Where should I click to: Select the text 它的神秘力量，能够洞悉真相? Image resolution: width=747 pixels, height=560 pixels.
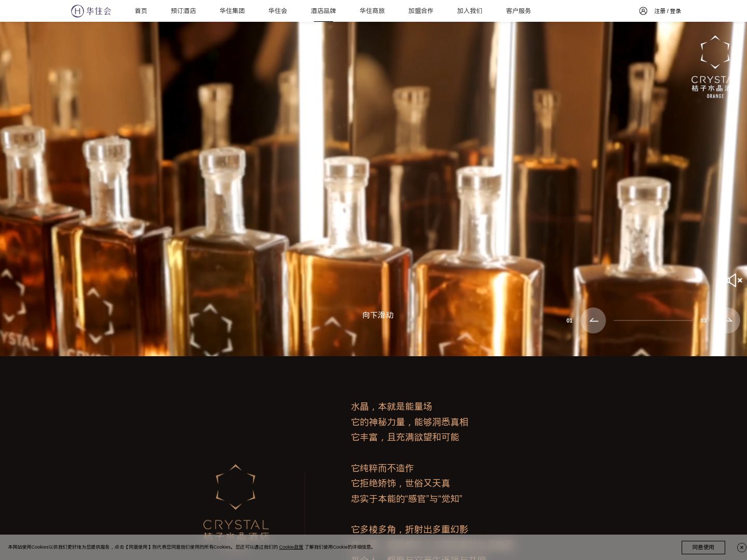pos(410,422)
